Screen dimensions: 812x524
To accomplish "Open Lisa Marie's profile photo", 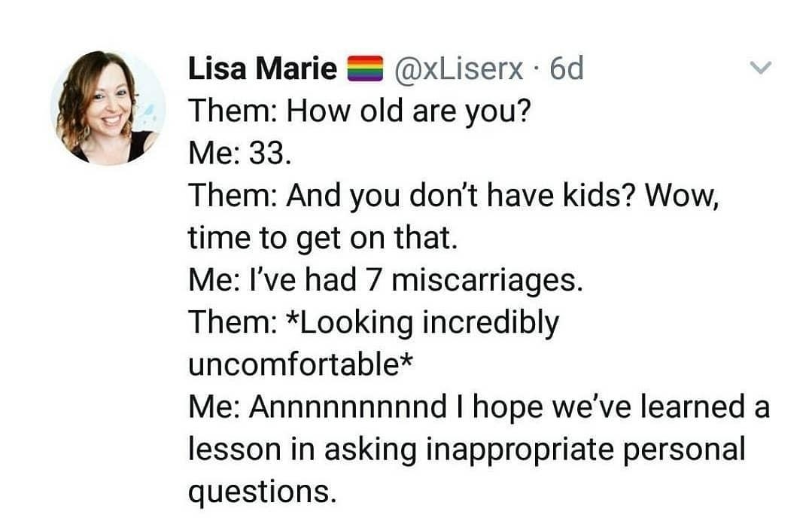I will [107, 107].
